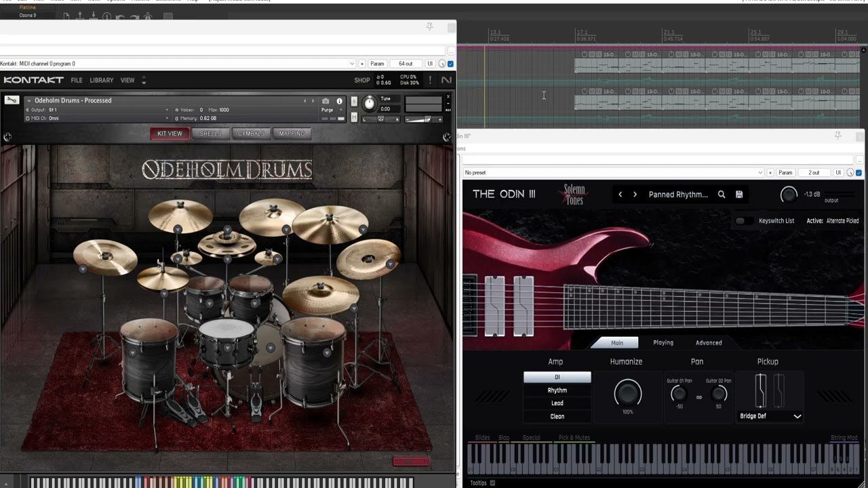Adjust the Odin output volume knob
This screenshot has width=868, height=488.
pyautogui.click(x=789, y=195)
